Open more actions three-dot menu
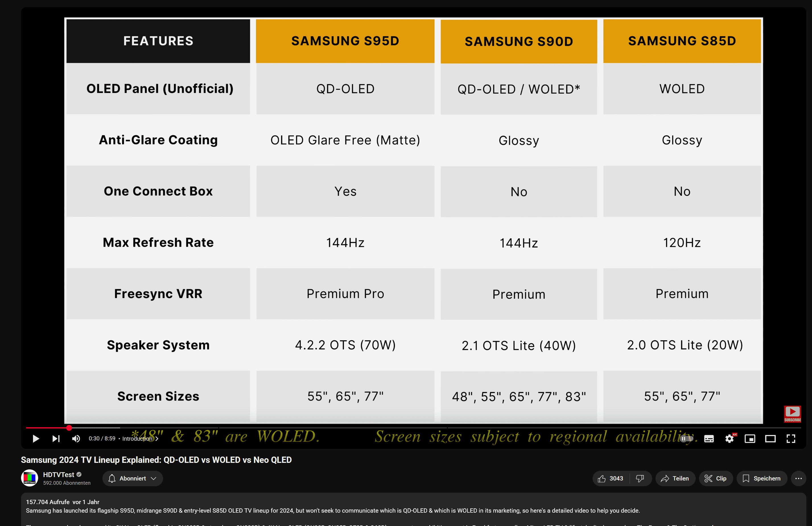Screen dimensions: 812x526 [x=798, y=478]
